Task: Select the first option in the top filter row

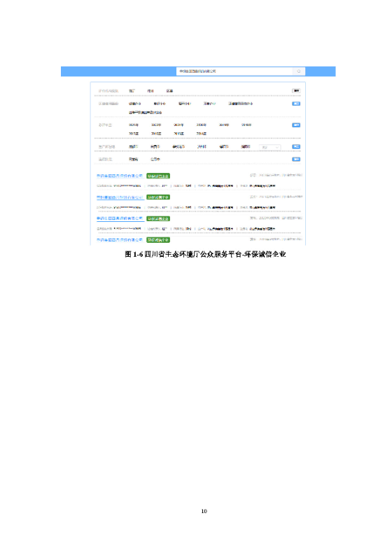Action: (x=132, y=91)
